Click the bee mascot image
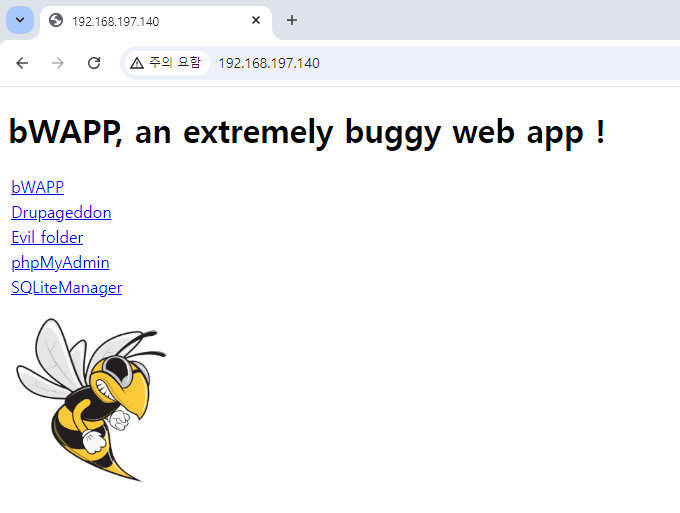This screenshot has height=513, width=680. (91, 400)
